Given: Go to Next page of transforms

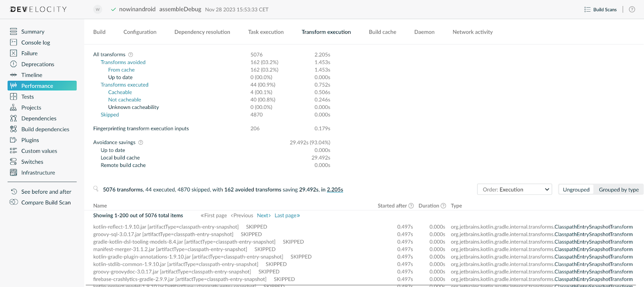Looking at the screenshot, I should pos(264,215).
